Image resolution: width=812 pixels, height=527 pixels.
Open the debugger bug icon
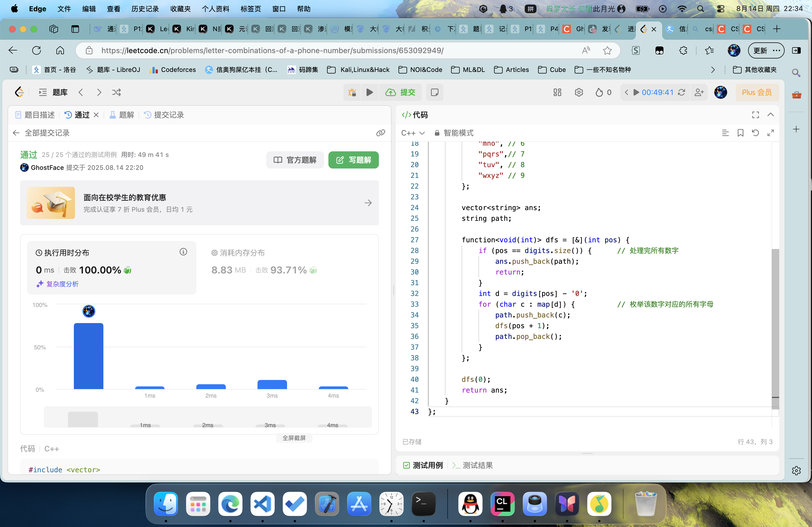pyautogui.click(x=352, y=92)
